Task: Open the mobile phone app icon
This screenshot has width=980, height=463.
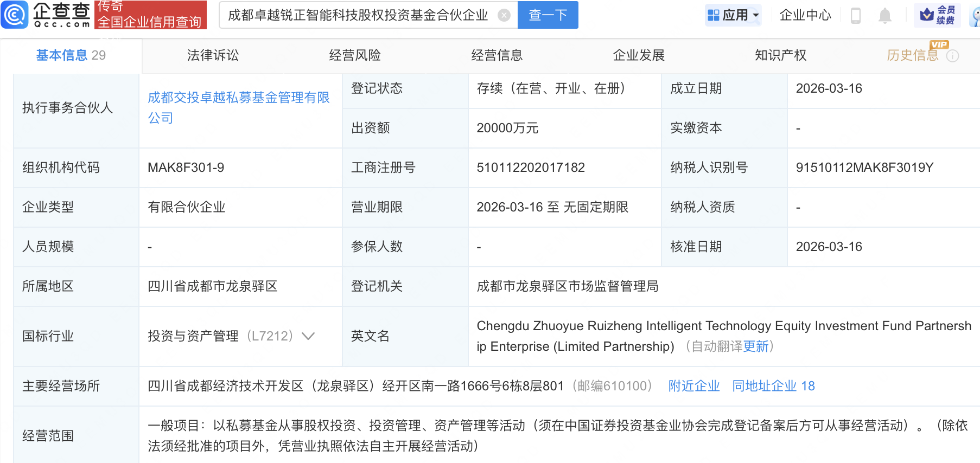Action: point(856,15)
